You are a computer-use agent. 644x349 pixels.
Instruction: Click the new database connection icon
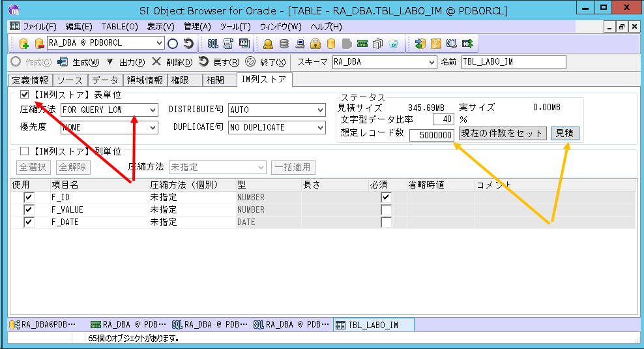pos(24,44)
